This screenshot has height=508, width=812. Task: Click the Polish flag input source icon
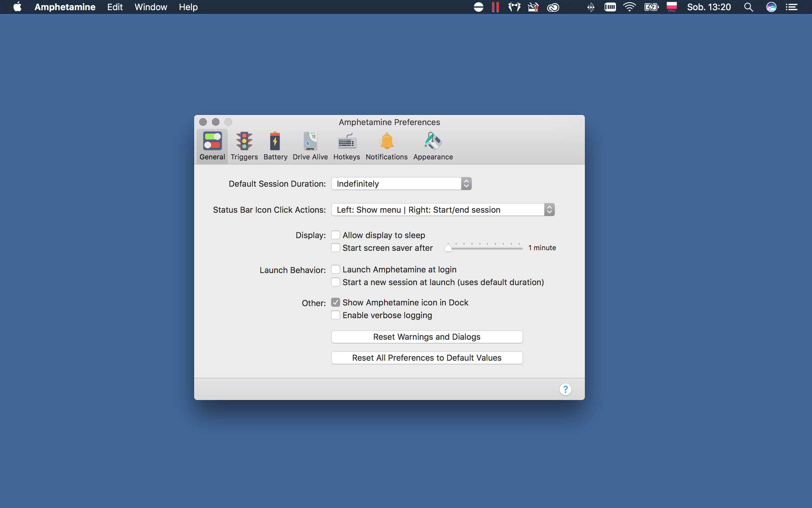(672, 7)
